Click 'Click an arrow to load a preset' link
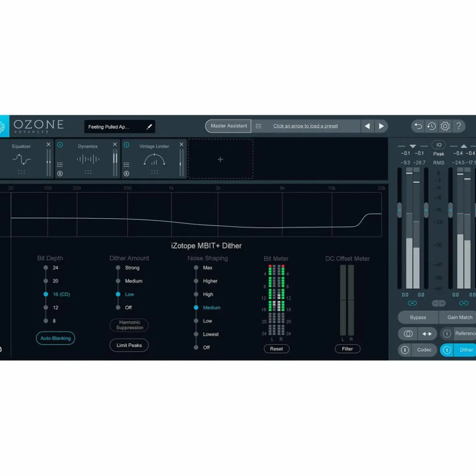This screenshot has width=476, height=476. click(x=305, y=126)
